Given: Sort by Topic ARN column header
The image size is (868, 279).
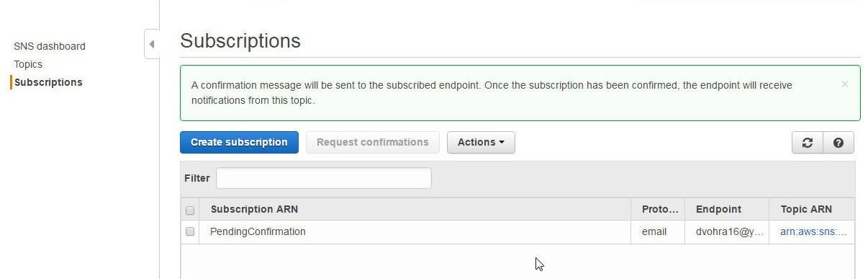Looking at the screenshot, I should click(806, 209).
